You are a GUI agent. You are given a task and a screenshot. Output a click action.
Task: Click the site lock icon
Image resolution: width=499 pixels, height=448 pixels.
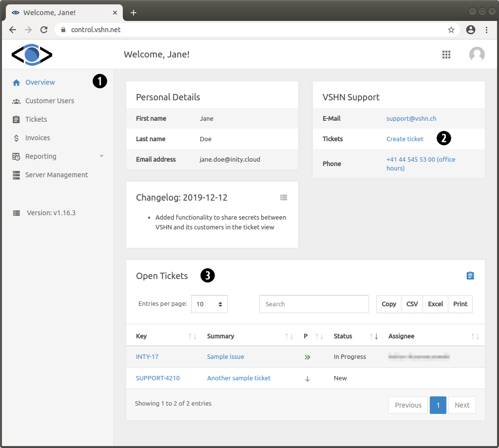pos(63,30)
